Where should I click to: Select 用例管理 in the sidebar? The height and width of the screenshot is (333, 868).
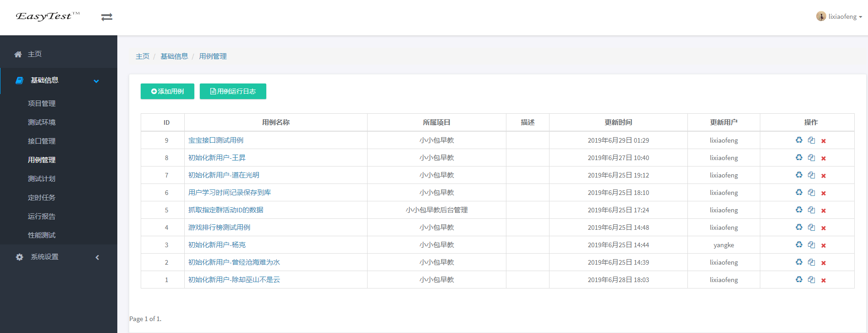[42, 160]
